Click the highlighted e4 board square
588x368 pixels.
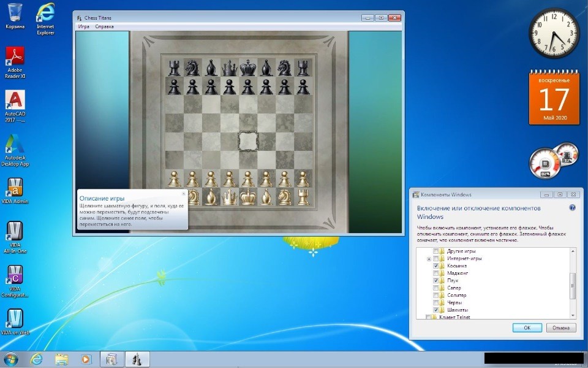click(248, 141)
